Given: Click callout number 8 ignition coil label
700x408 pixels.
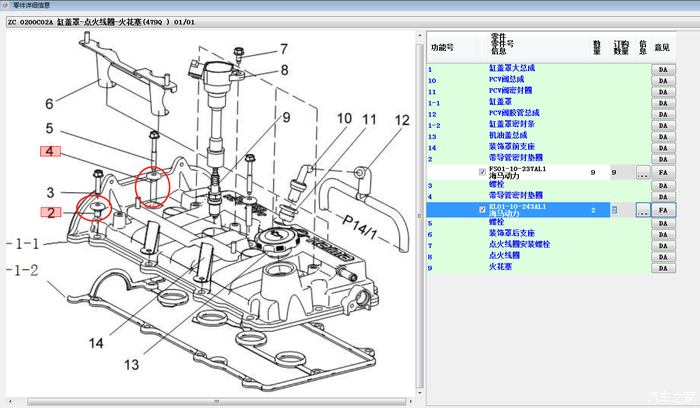Looking at the screenshot, I should (283, 70).
